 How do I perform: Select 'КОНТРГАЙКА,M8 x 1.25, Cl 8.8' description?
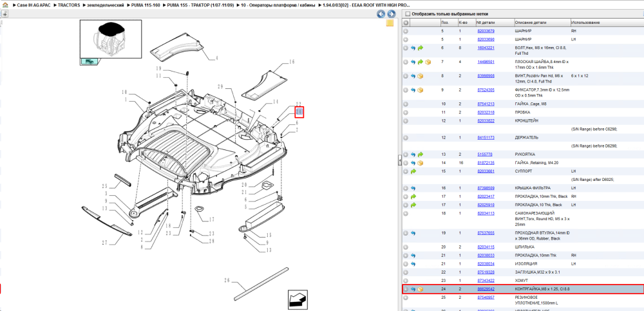542,289
